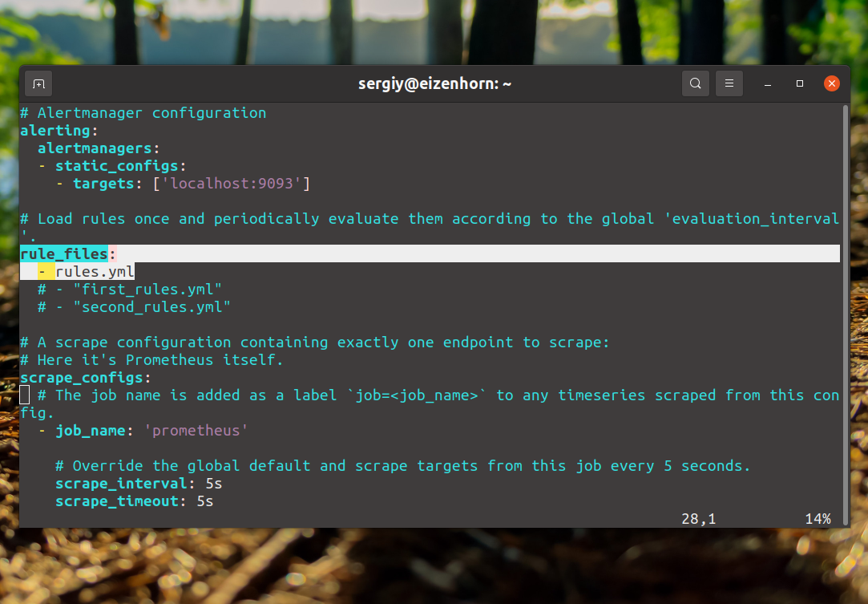Click the cursor position indicator 28,1

(699, 519)
